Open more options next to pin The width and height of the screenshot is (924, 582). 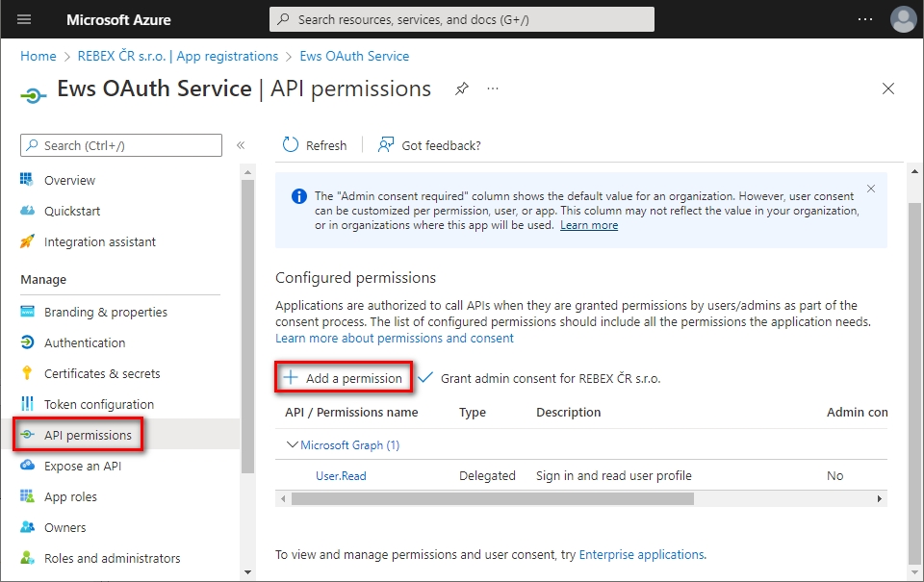tap(493, 89)
